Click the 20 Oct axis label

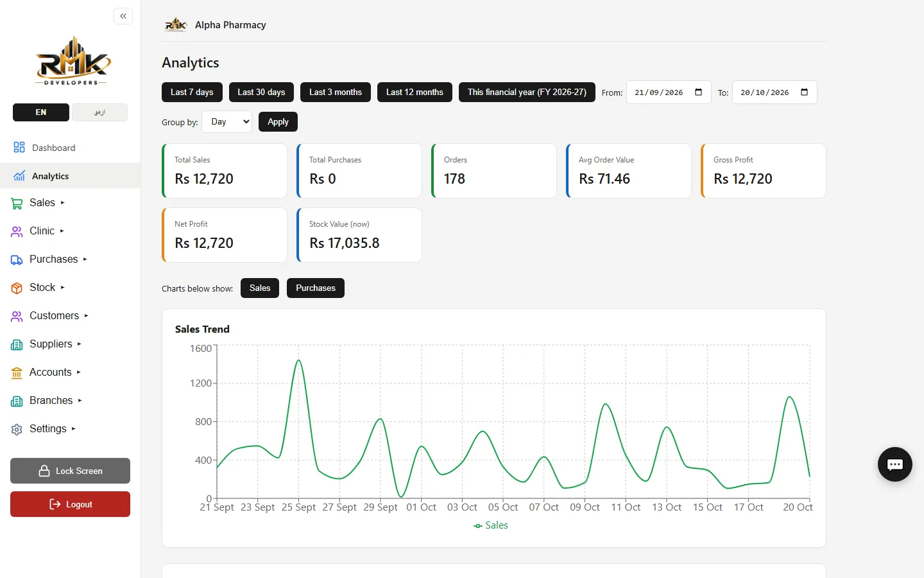(798, 507)
